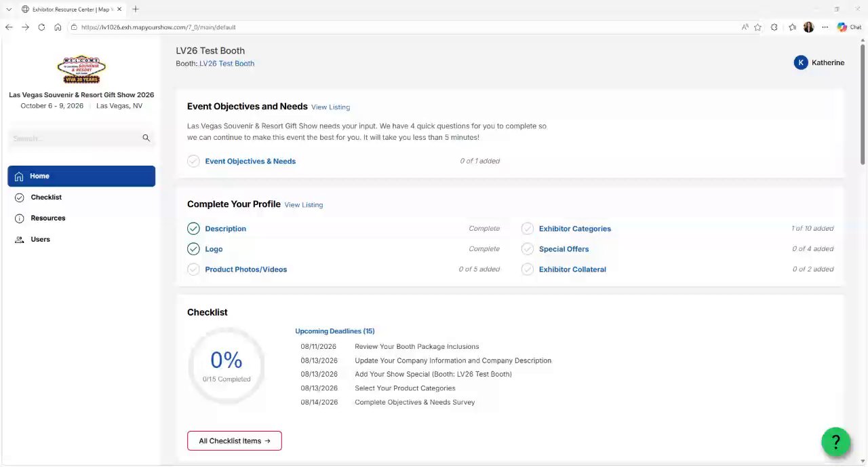Click the Home icon in the sidebar
Image resolution: width=868 pixels, height=467 pixels.
coord(19,176)
